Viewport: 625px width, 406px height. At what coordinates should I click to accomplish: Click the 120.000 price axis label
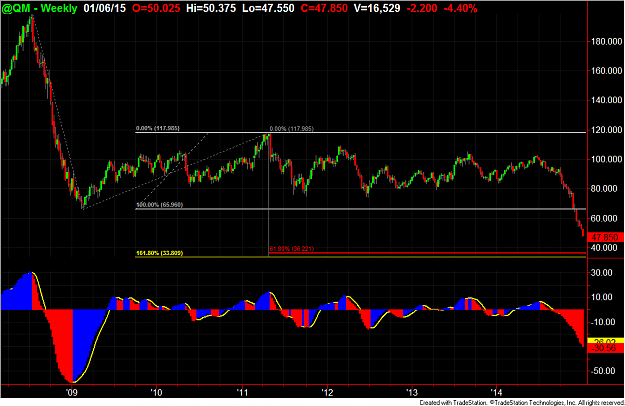[x=606, y=130]
